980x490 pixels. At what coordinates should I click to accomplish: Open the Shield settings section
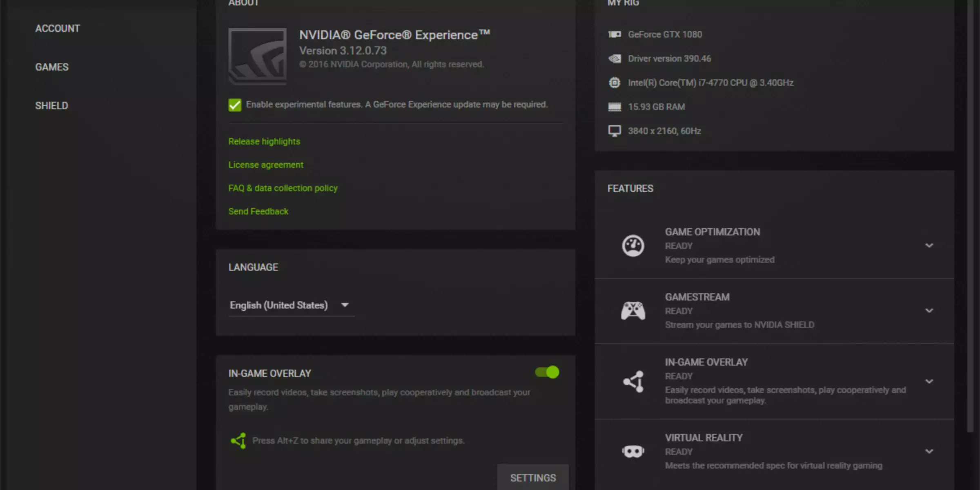tap(51, 106)
